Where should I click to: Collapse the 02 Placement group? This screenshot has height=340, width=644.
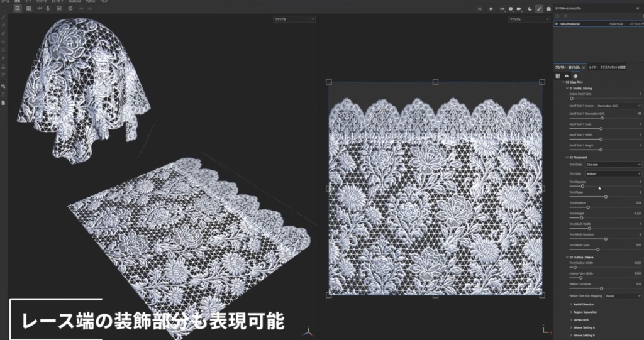[x=567, y=158]
